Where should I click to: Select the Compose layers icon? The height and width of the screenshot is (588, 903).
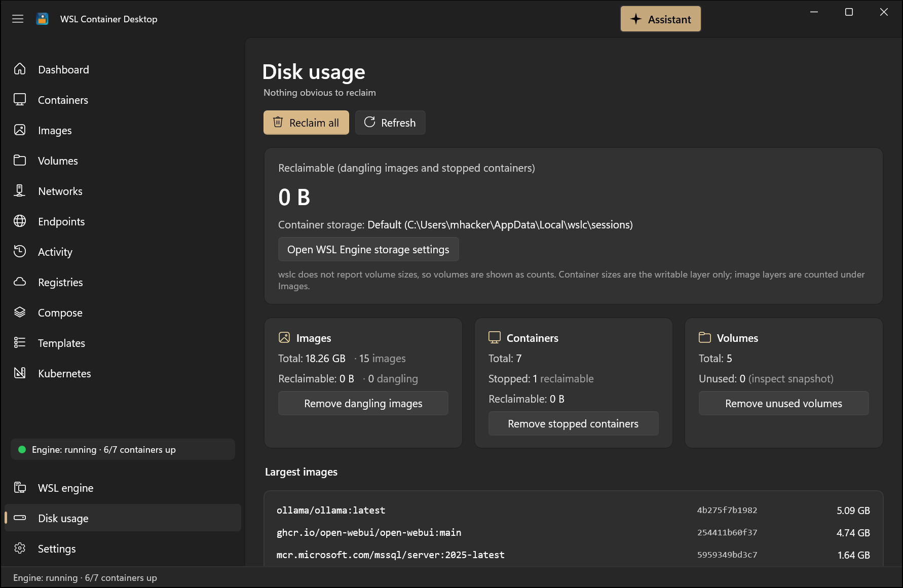tap(20, 312)
